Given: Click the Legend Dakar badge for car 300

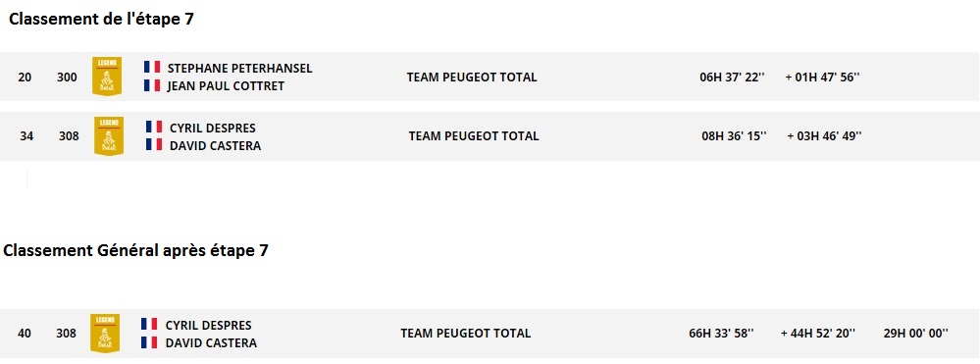Looking at the screenshot, I should [x=107, y=77].
